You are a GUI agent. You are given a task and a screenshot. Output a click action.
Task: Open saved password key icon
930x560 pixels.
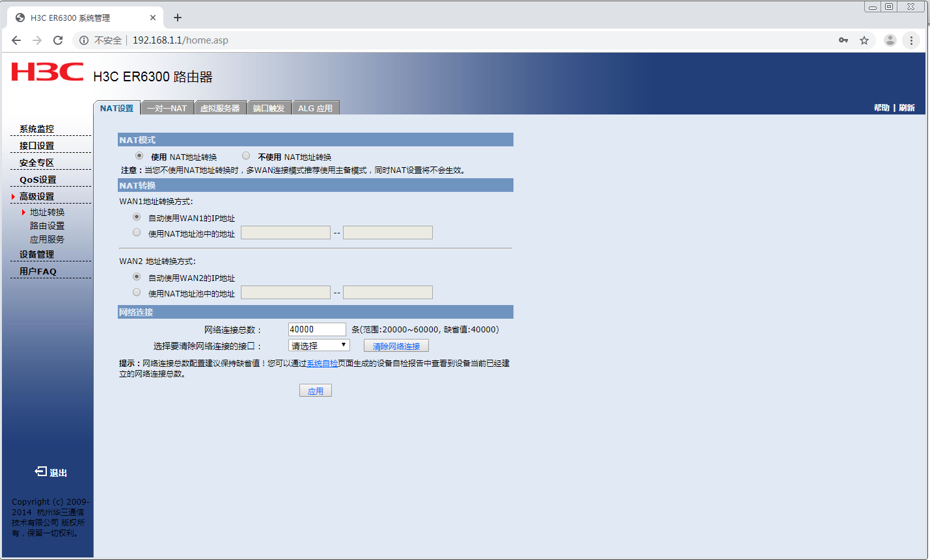point(843,40)
